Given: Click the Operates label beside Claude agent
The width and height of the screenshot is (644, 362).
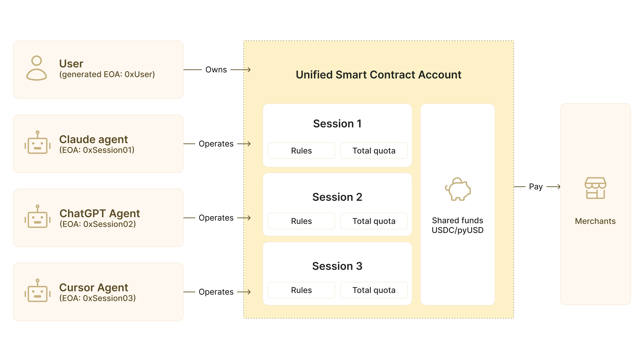Looking at the screenshot, I should tap(216, 144).
